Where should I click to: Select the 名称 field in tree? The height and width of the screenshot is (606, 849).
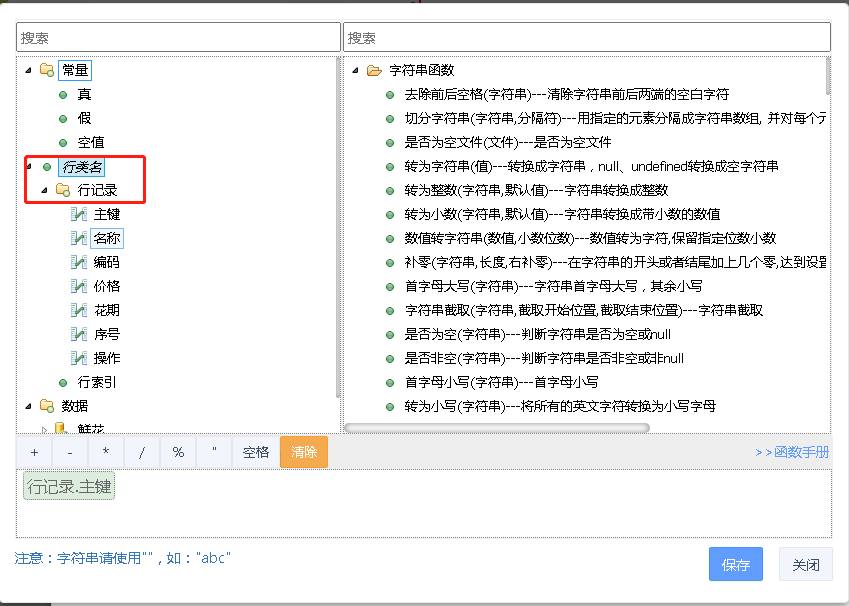(106, 238)
